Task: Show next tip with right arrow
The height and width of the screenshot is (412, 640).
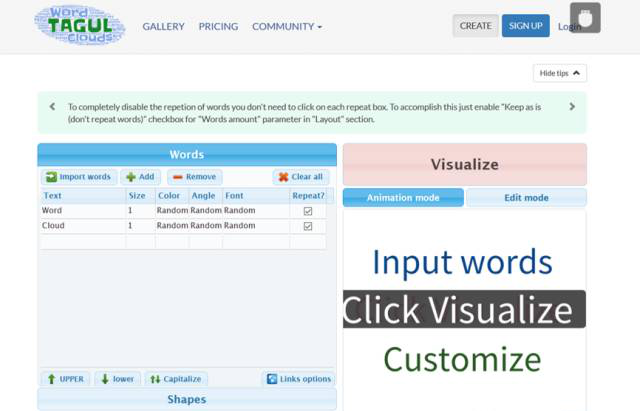Action: 572,106
